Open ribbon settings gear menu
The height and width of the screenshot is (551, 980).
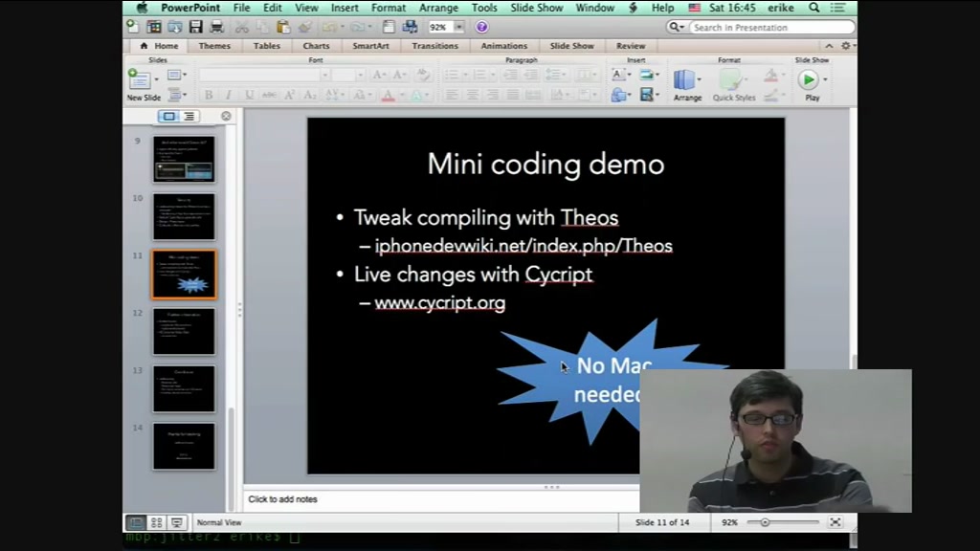point(847,46)
